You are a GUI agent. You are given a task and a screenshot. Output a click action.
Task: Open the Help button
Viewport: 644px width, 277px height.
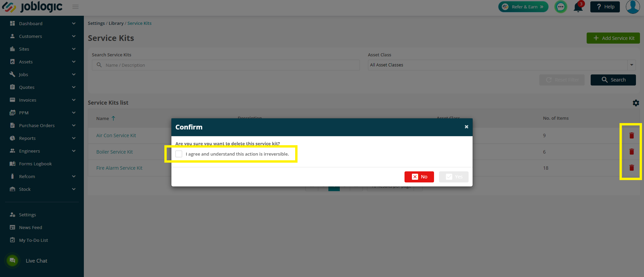coord(605,7)
